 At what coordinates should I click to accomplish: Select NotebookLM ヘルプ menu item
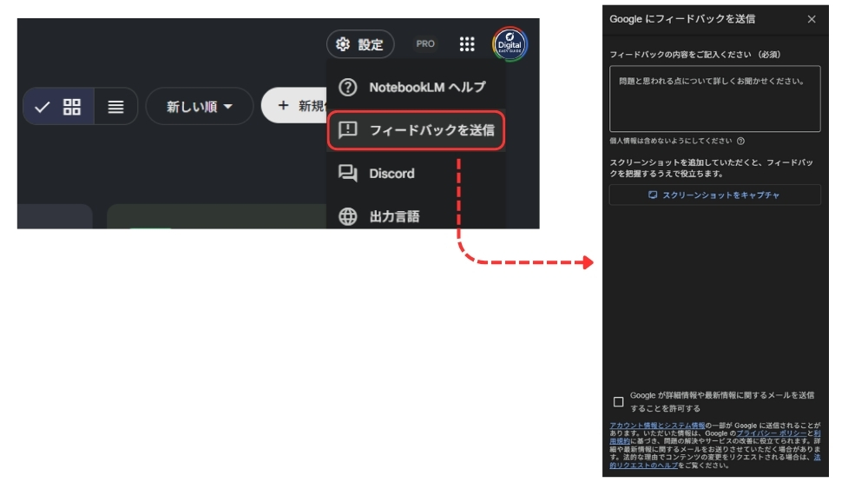[x=416, y=87]
